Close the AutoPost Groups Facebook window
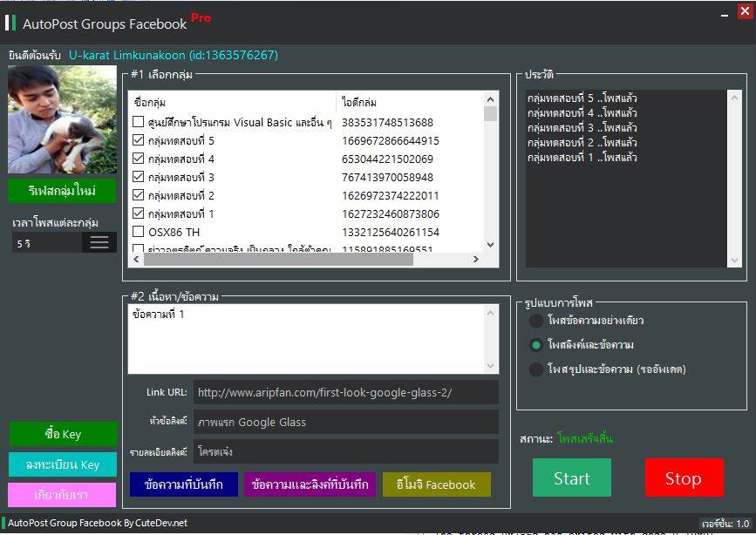 tap(745, 11)
